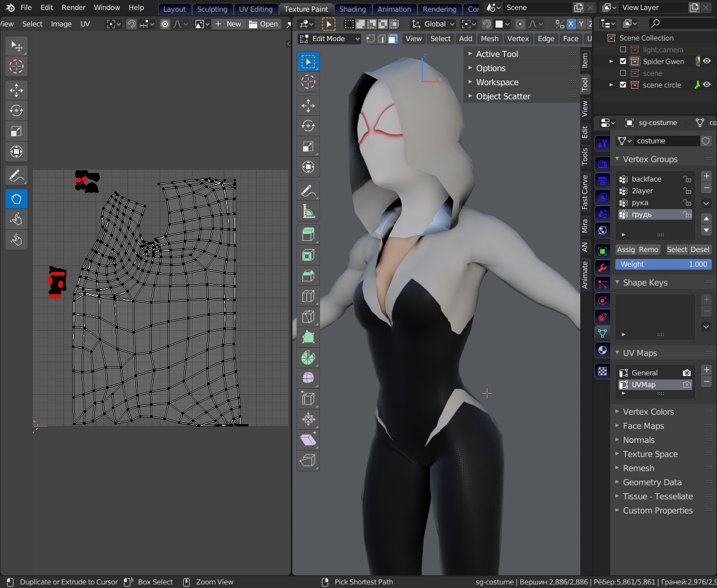
Task: Adjust the Weight slider
Action: [x=664, y=264]
